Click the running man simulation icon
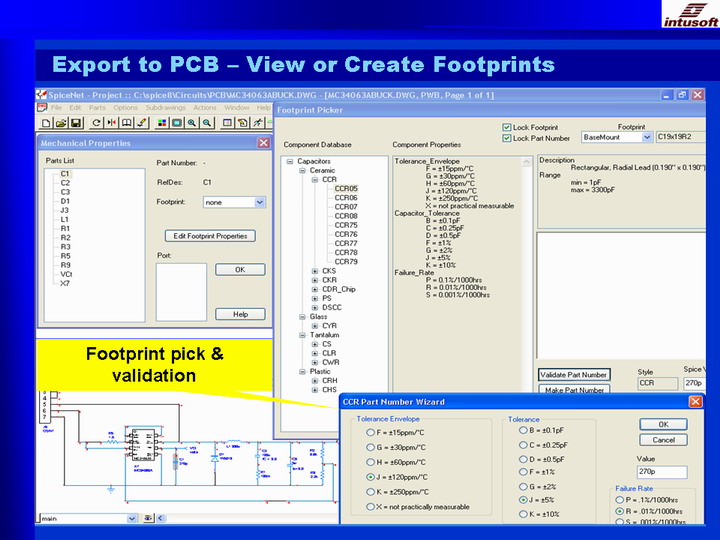720x540 pixels. (x=258, y=123)
